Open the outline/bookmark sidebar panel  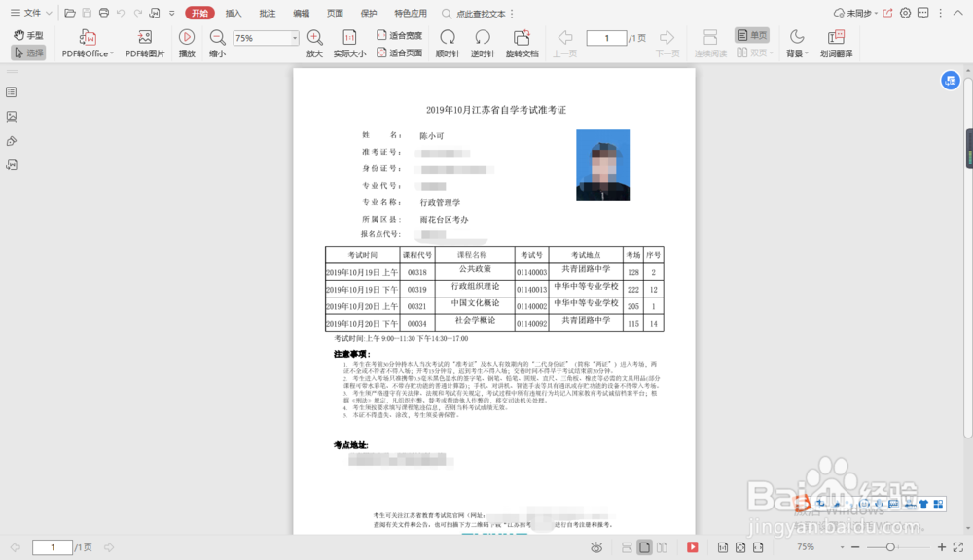click(x=11, y=91)
